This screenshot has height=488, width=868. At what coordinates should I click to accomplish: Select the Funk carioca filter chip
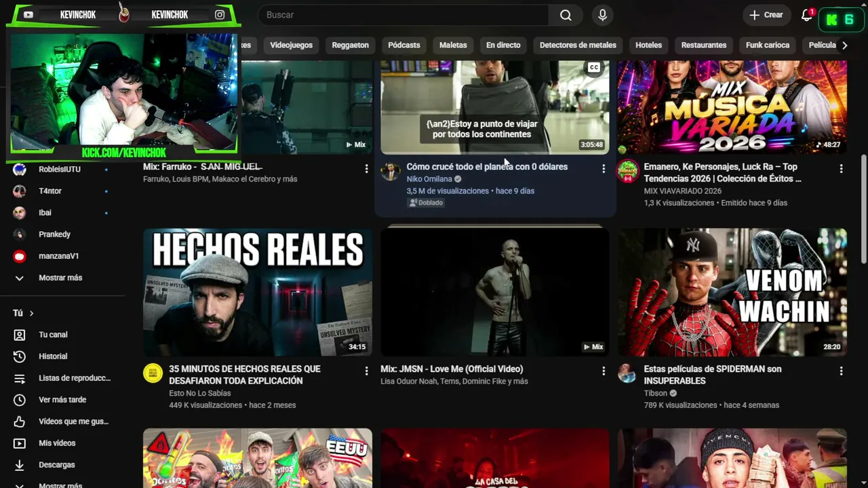coord(768,45)
